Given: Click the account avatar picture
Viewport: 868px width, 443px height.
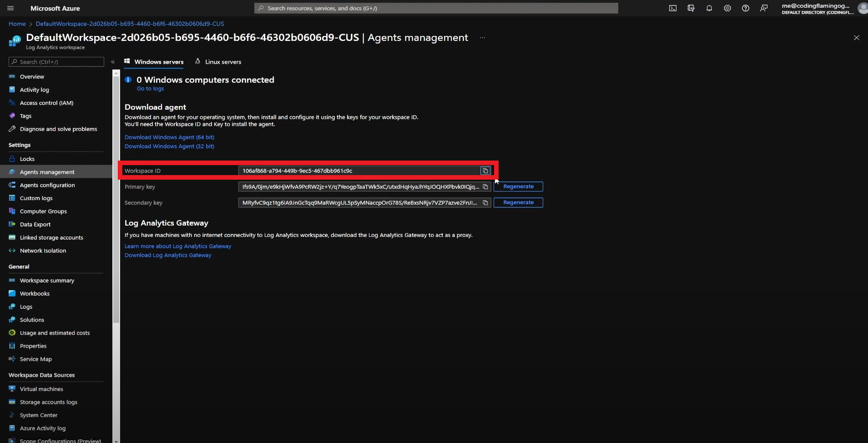Looking at the screenshot, I should pos(863,8).
